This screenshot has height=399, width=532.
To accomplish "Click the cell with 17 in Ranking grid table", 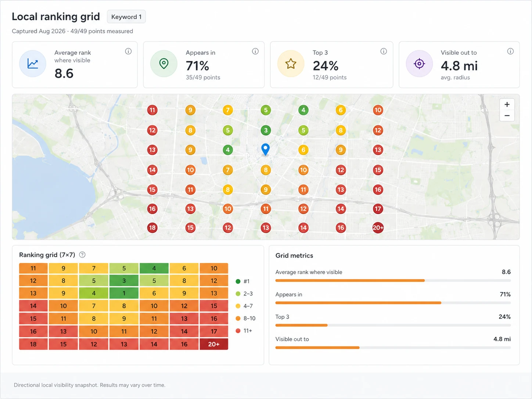I will [x=214, y=331].
